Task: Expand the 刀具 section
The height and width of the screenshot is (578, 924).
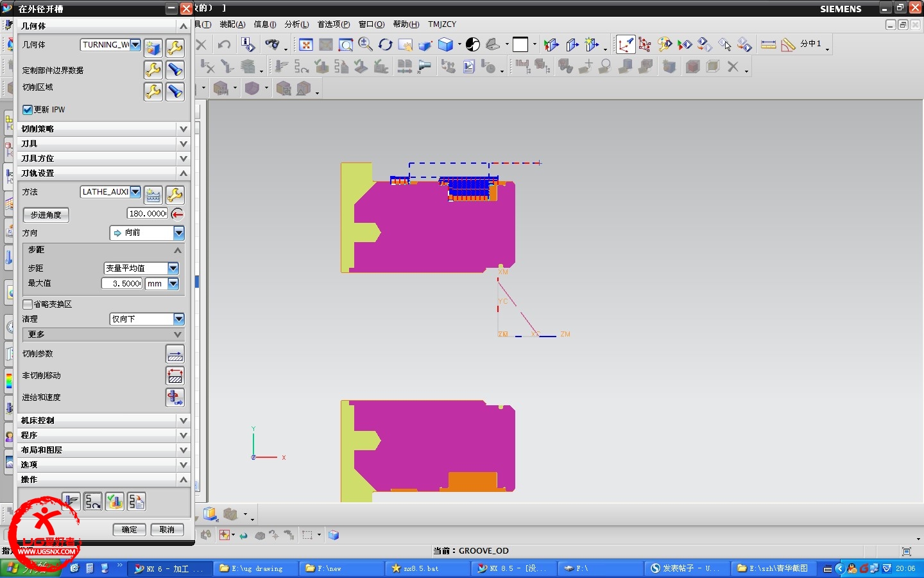Action: (103, 144)
